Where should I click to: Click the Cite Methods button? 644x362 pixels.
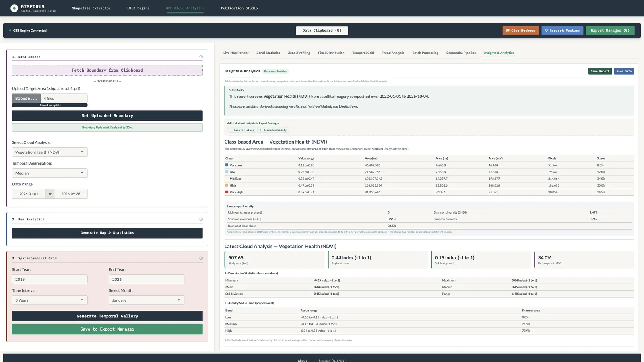(x=520, y=31)
